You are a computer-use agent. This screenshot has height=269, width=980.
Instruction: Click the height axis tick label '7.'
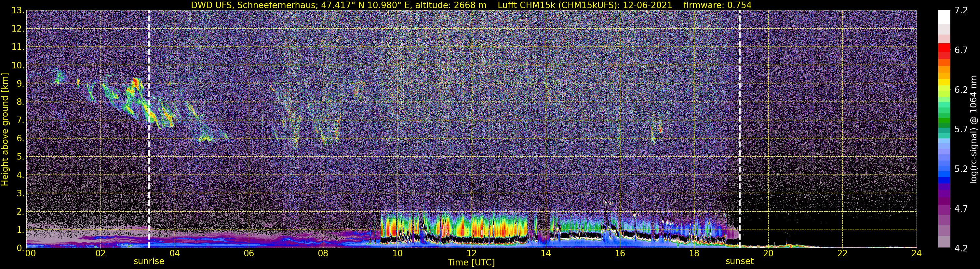point(20,120)
